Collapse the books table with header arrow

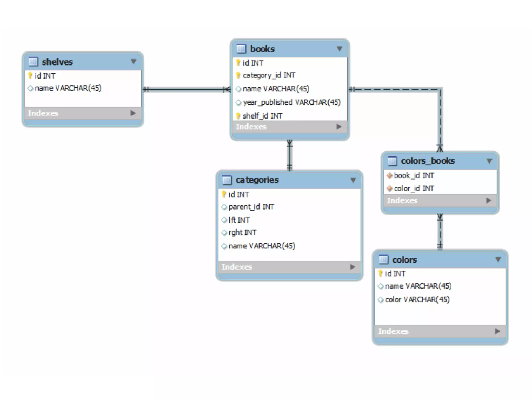point(339,49)
